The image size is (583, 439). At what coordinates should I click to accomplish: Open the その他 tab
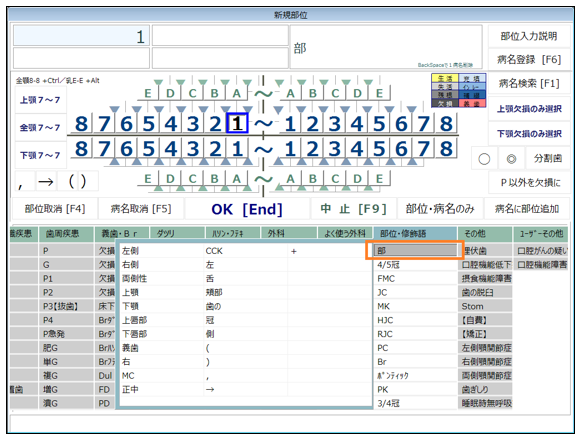coord(484,233)
